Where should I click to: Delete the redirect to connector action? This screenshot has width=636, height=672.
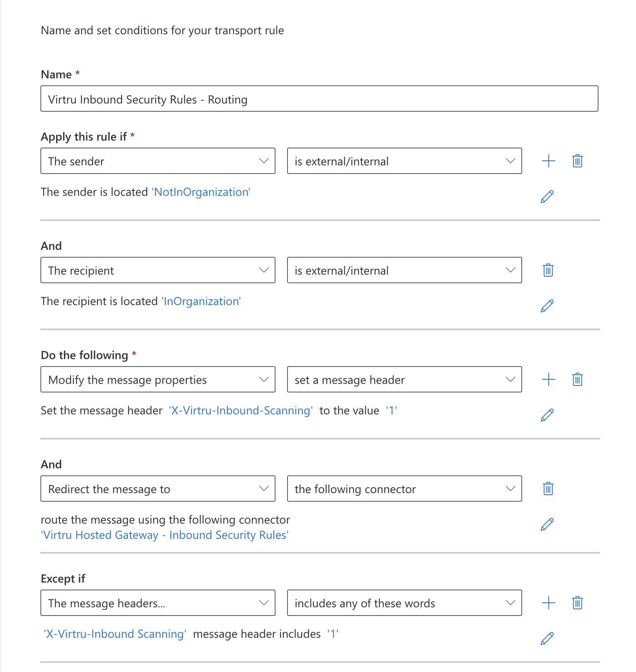548,489
